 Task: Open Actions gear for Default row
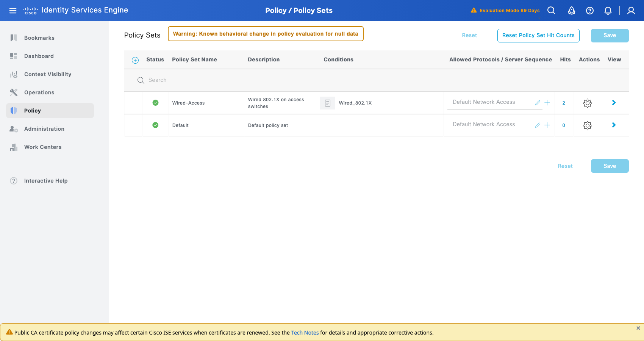(588, 125)
